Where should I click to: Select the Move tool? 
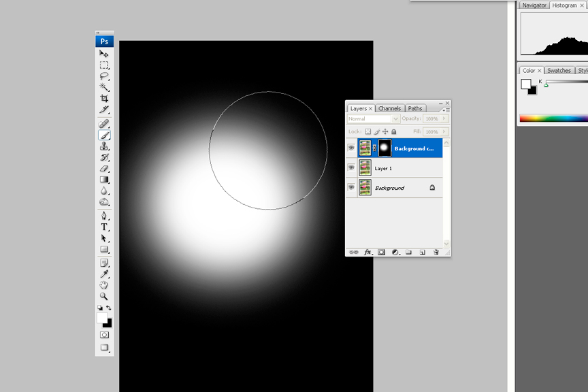104,54
